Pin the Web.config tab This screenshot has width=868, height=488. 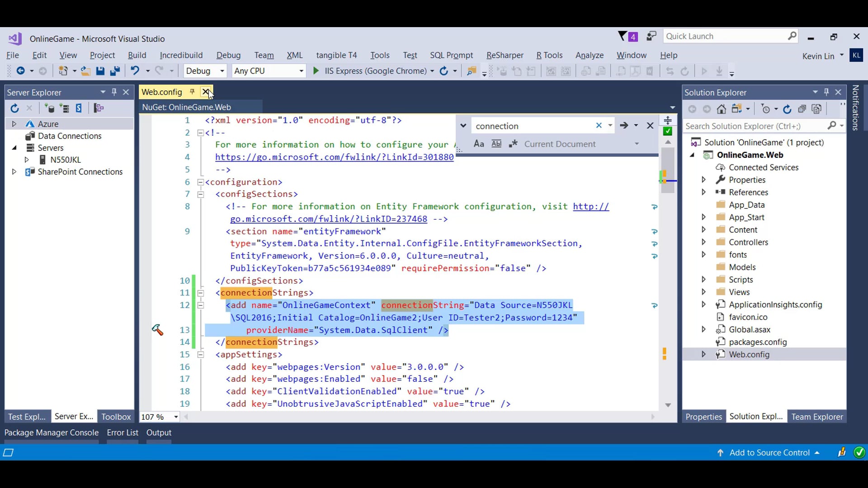pos(192,92)
